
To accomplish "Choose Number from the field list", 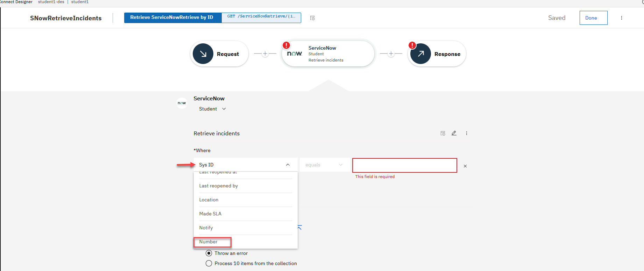I will (x=208, y=242).
